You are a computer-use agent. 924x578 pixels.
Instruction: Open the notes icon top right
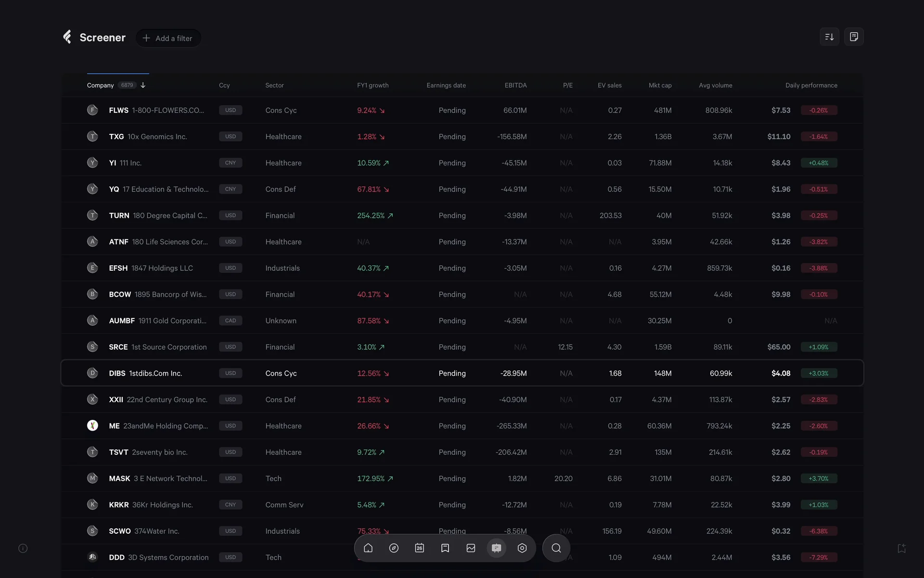pos(854,37)
